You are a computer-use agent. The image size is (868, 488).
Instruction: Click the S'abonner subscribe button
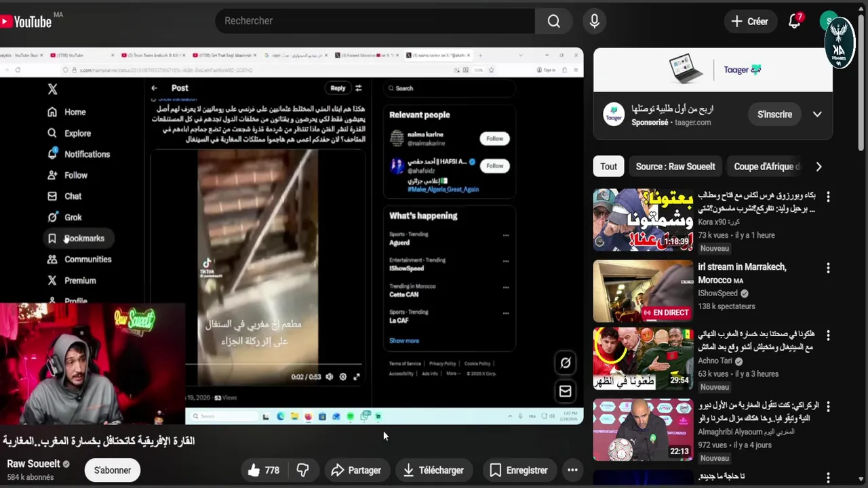pyautogui.click(x=113, y=470)
